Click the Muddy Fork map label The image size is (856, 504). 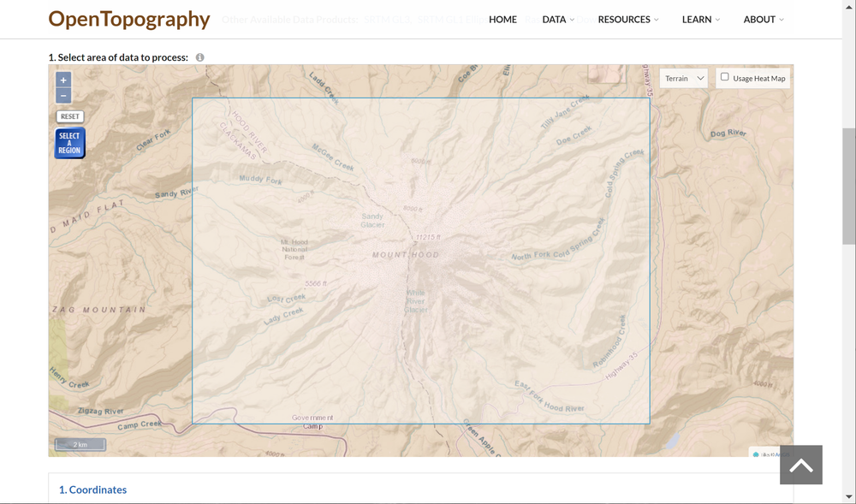click(x=261, y=178)
